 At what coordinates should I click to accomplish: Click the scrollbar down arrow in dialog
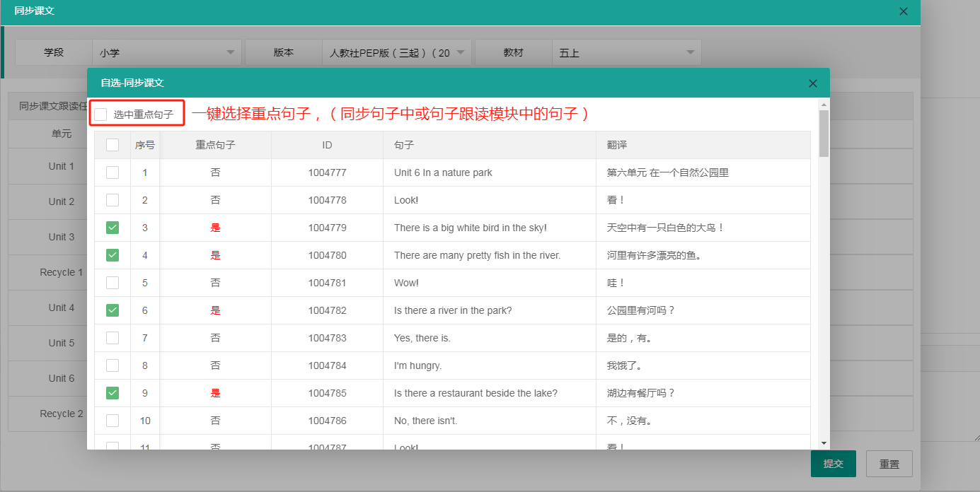824,443
